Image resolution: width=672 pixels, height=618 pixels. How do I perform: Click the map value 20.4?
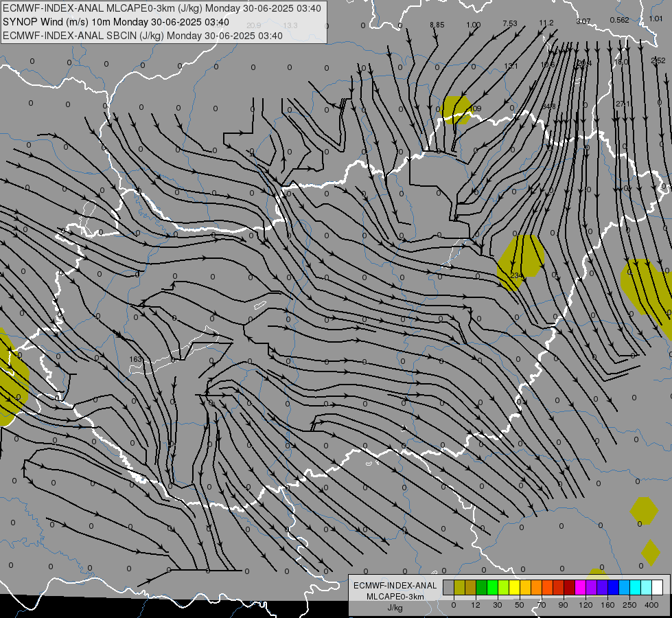point(584,63)
